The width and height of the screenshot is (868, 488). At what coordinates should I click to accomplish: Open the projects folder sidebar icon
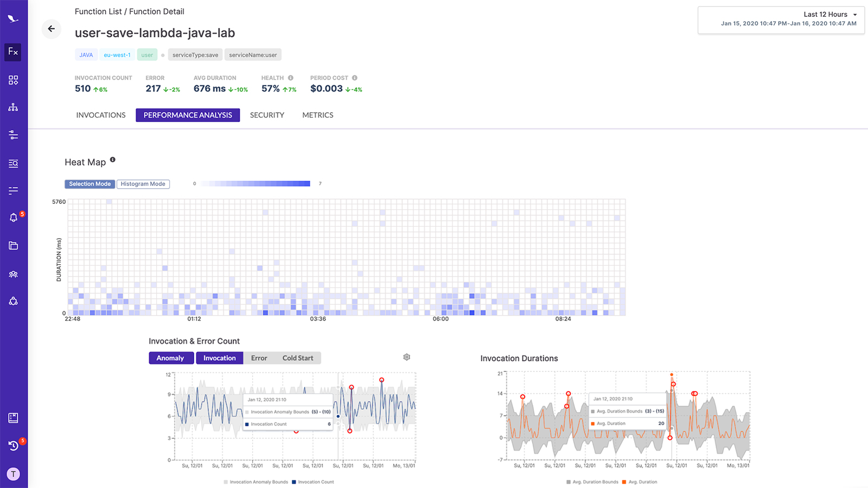coord(13,246)
